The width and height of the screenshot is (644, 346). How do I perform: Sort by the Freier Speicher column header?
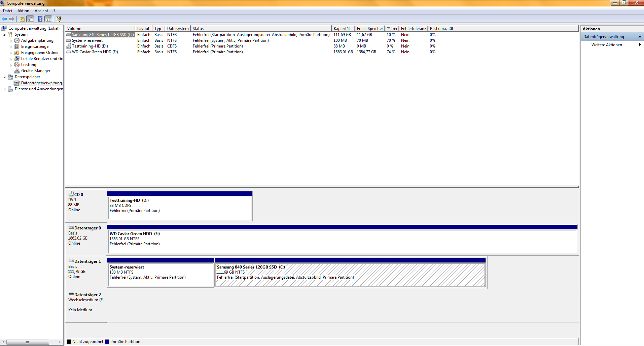[x=370, y=29]
